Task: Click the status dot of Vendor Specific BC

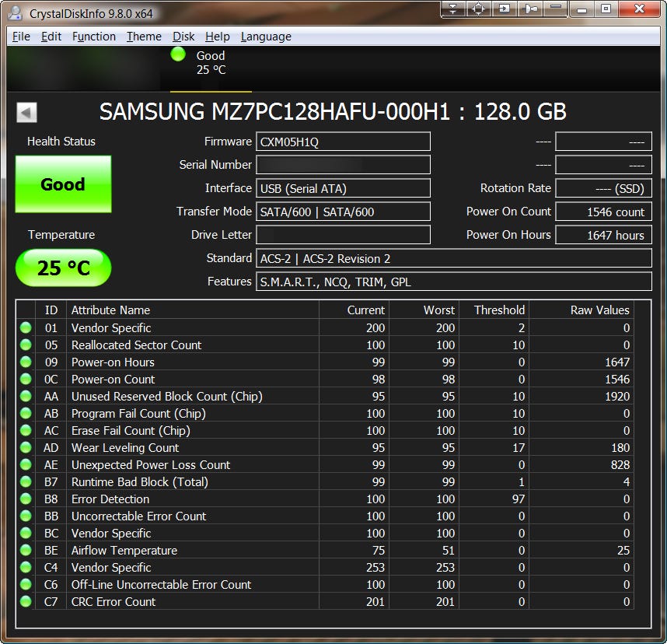Action: pos(26,533)
